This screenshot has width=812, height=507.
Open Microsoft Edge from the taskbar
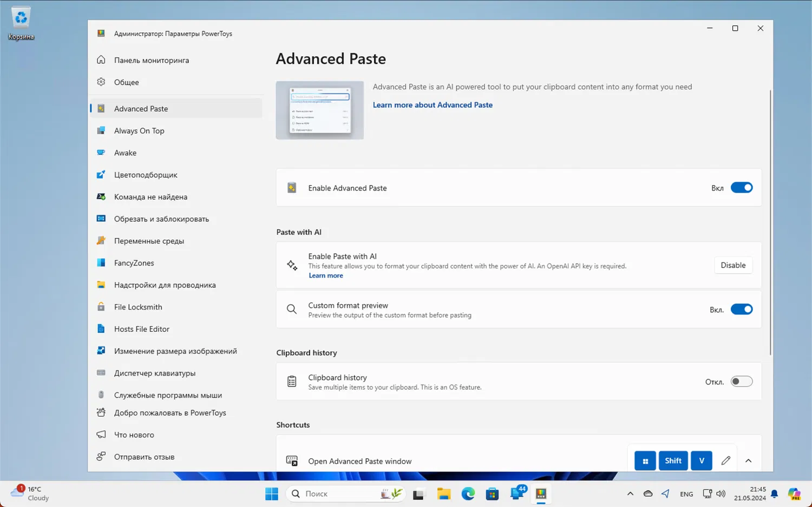point(468,493)
